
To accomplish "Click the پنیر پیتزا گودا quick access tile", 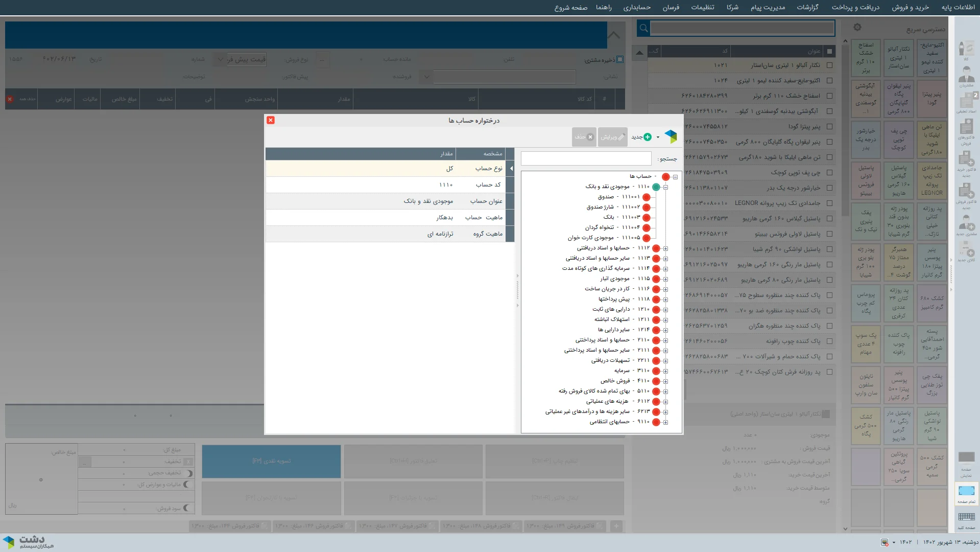I will pyautogui.click(x=931, y=99).
